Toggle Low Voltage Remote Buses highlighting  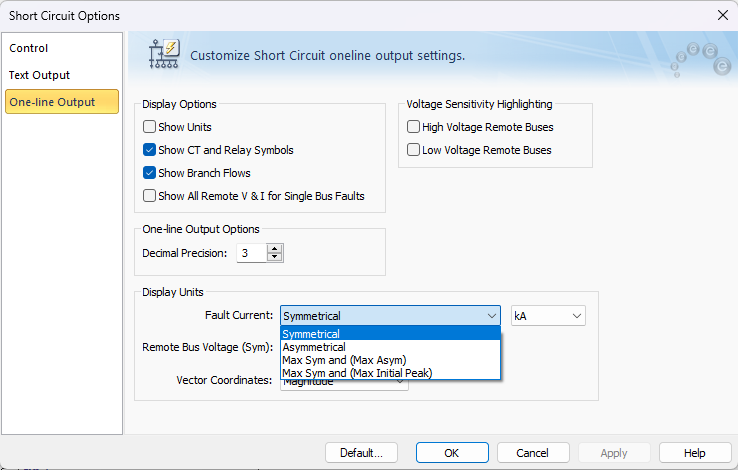413,150
